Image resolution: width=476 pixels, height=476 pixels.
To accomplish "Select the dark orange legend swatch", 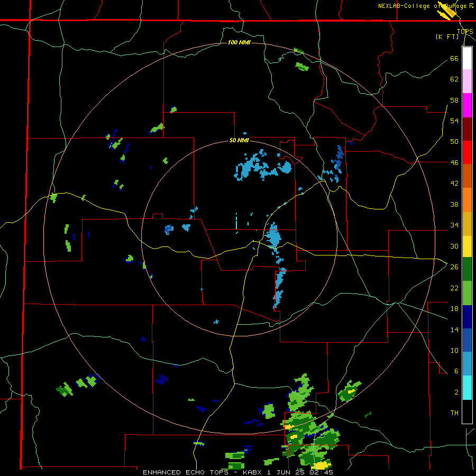I will [x=467, y=176].
